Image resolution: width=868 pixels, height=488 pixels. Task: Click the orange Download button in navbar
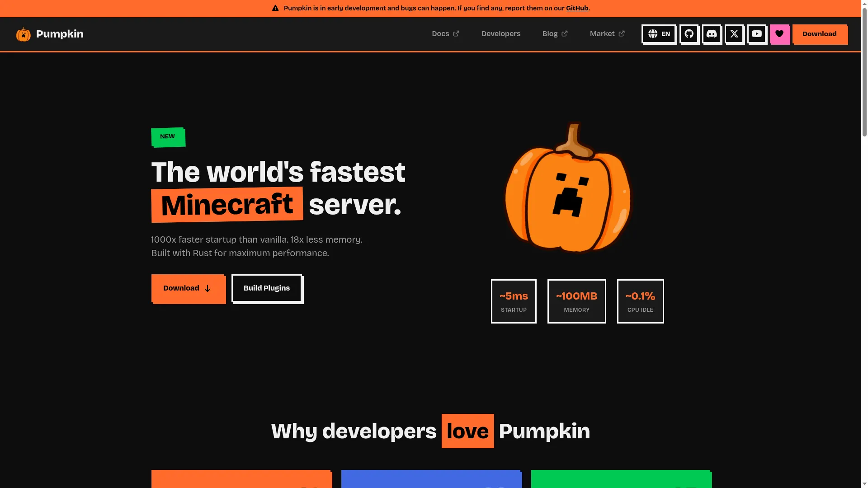pos(820,34)
